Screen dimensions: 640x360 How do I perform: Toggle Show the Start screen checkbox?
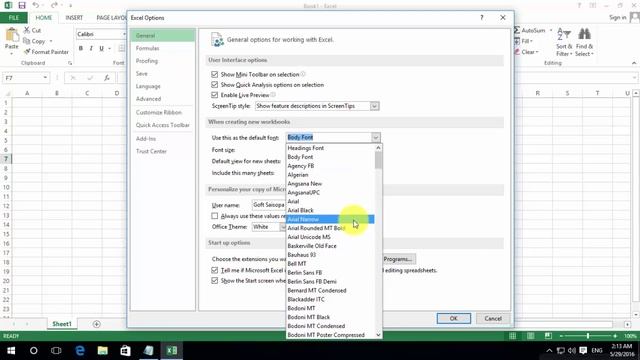click(215, 280)
